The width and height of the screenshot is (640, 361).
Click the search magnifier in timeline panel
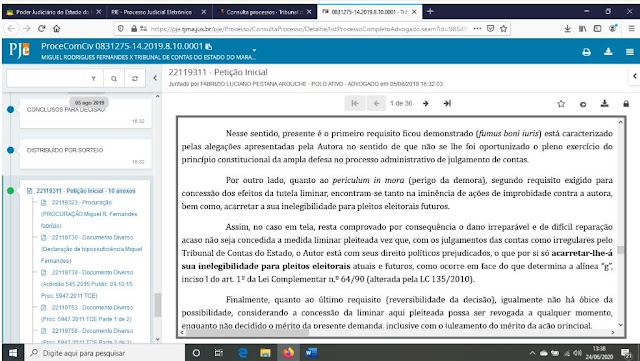tap(114, 78)
